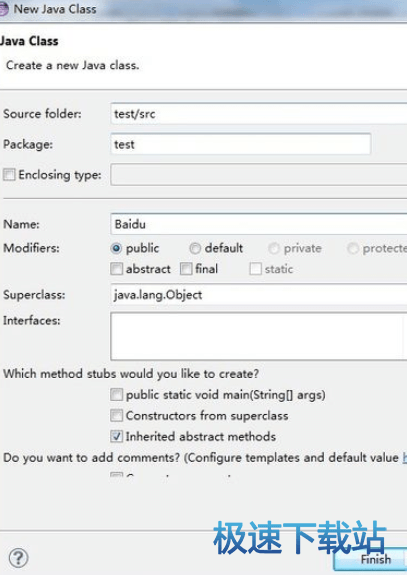The height and width of the screenshot is (575, 407).
Task: Select the default modifier radio button
Action: pyautogui.click(x=195, y=248)
